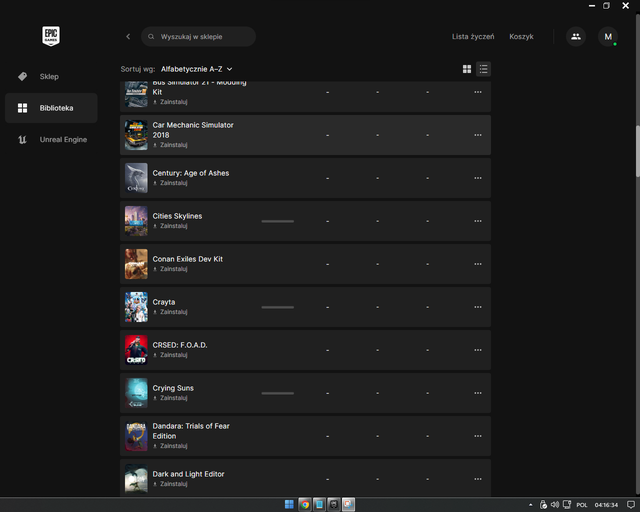Open the friends list icon
This screenshot has width=640, height=512.
pyautogui.click(x=576, y=36)
